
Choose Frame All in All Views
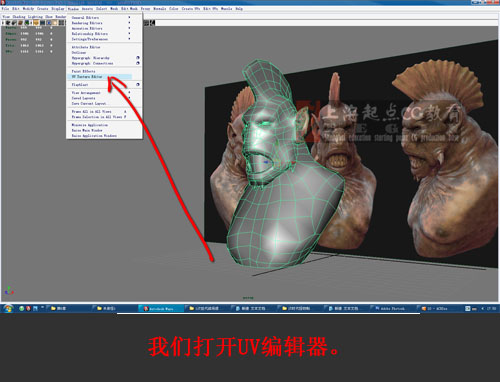[x=91, y=112]
